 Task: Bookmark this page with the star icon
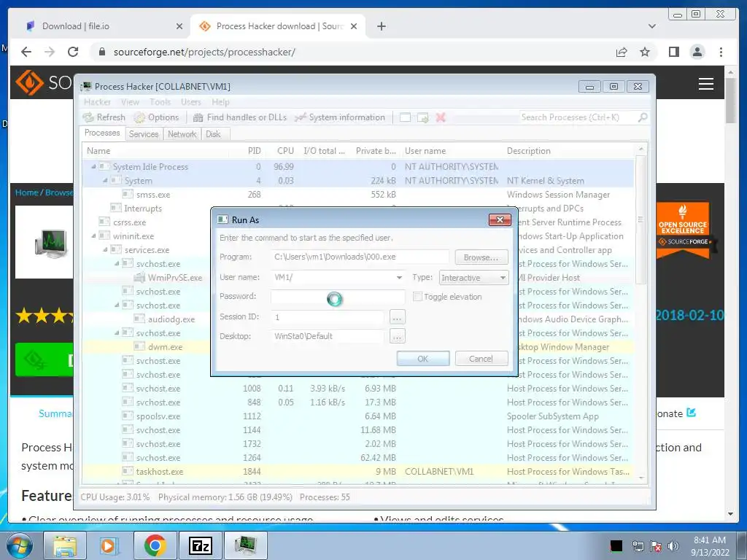point(645,52)
